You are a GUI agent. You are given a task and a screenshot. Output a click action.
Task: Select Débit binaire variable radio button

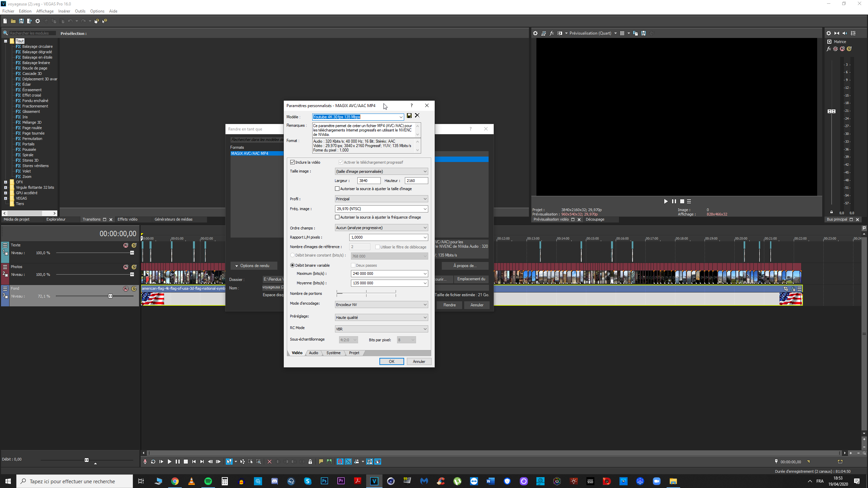pos(293,265)
